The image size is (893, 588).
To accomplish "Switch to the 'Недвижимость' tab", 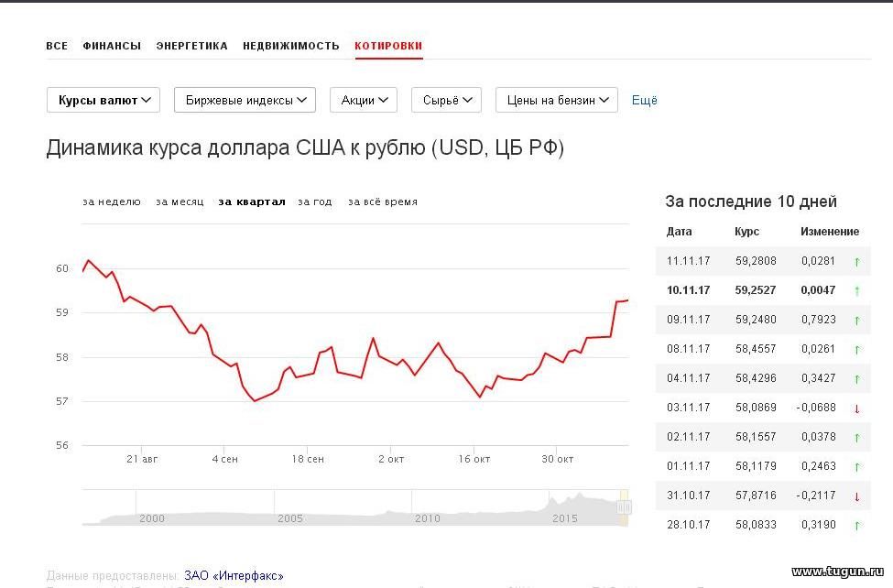I will [x=291, y=46].
